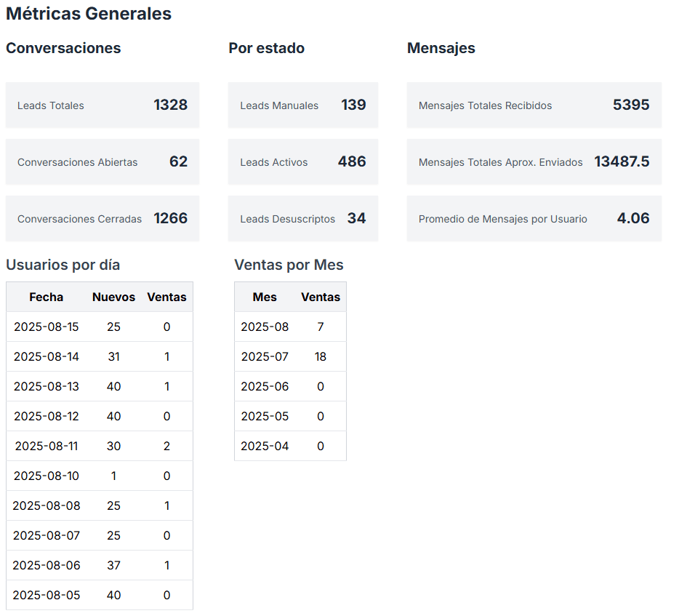Click Ventas header in Usuarios por día

coord(166,297)
